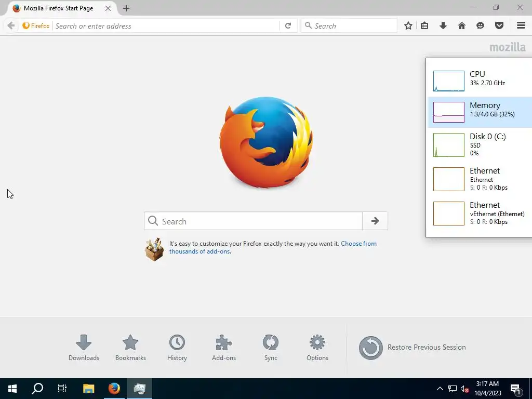532x399 pixels.
Task: Open Task View on the taskbar
Action: pos(62,389)
